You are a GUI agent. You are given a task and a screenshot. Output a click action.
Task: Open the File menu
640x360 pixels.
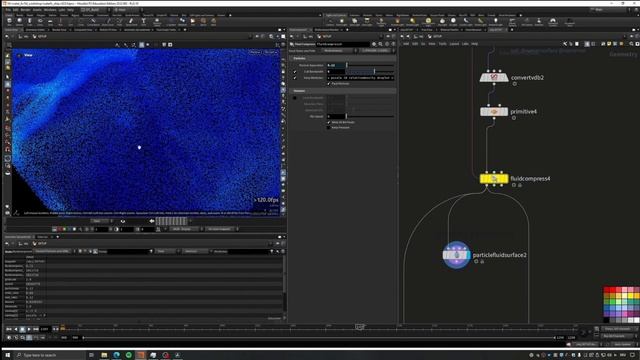tap(8, 10)
